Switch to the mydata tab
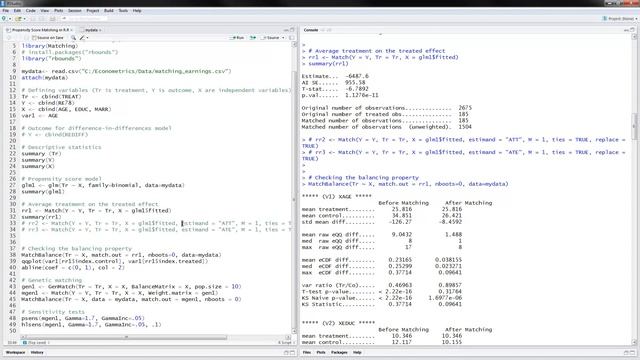Viewport: 640px width, 360px height. click(x=91, y=30)
